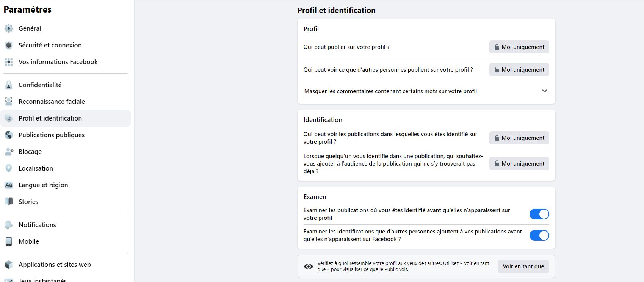644x282 pixels.
Task: Click the padlock icon next to Confidentialité
Action: (9, 85)
